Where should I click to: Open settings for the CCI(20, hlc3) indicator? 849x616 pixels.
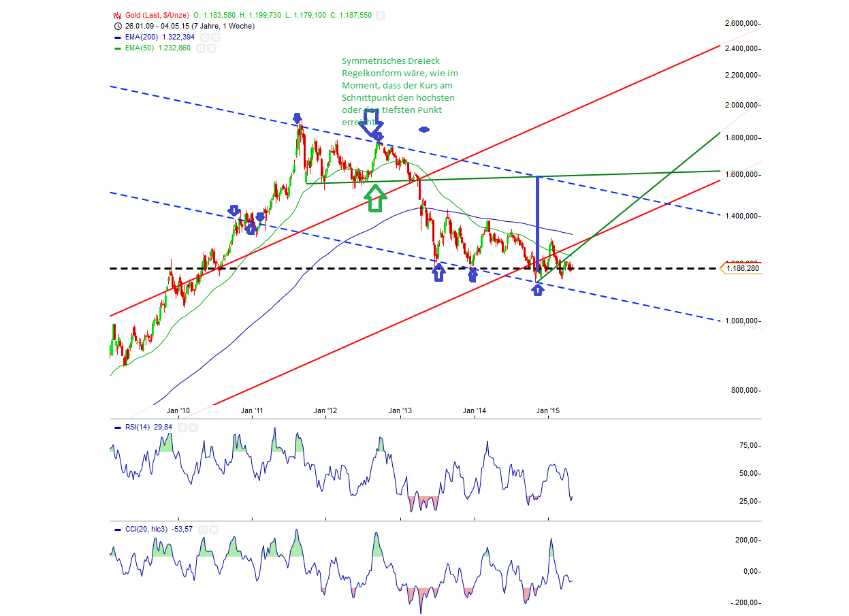coord(203,529)
